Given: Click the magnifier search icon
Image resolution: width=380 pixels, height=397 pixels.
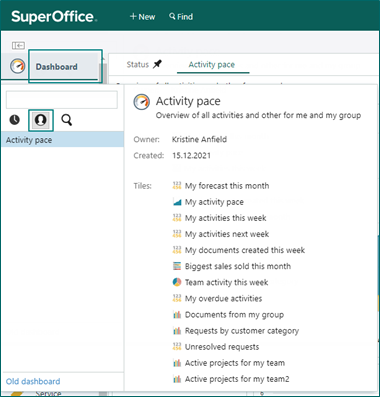Looking at the screenshot, I should 67,120.
